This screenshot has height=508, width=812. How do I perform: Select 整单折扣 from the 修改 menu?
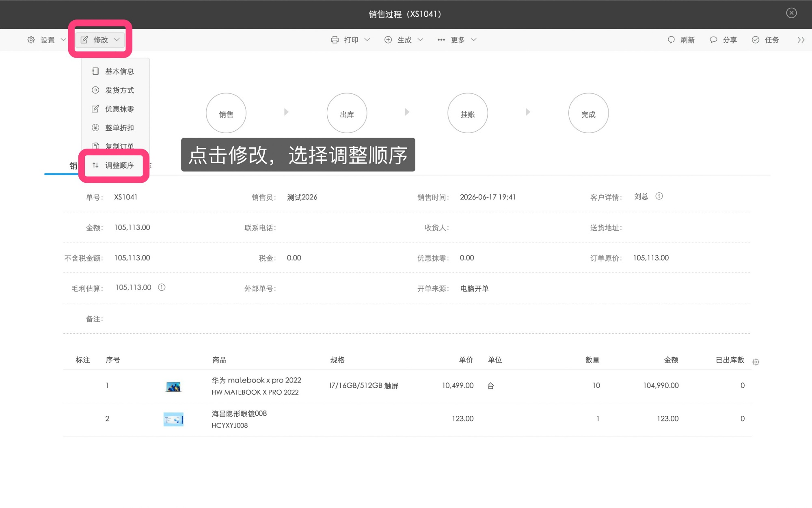(x=115, y=128)
